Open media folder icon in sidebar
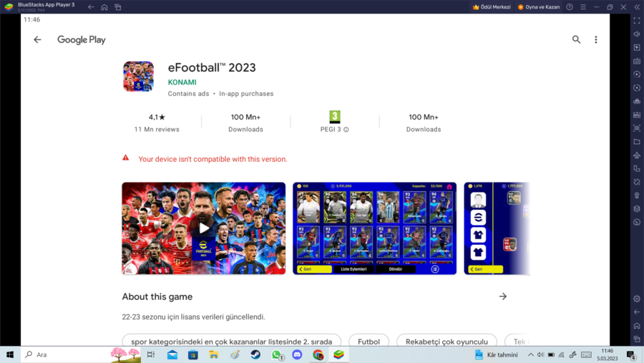 637,142
